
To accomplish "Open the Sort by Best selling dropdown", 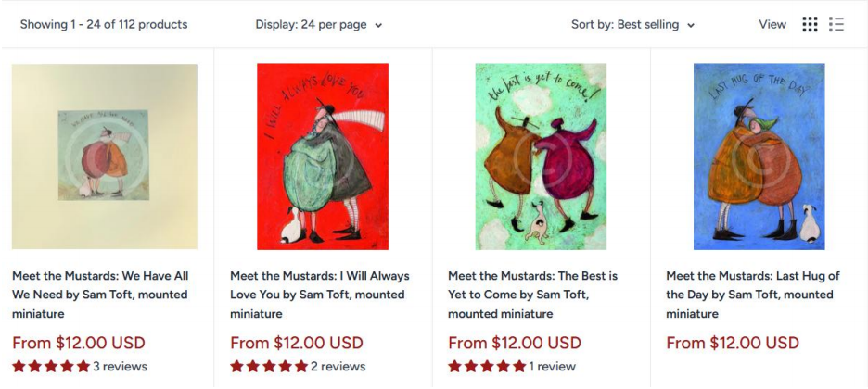I will (632, 25).
